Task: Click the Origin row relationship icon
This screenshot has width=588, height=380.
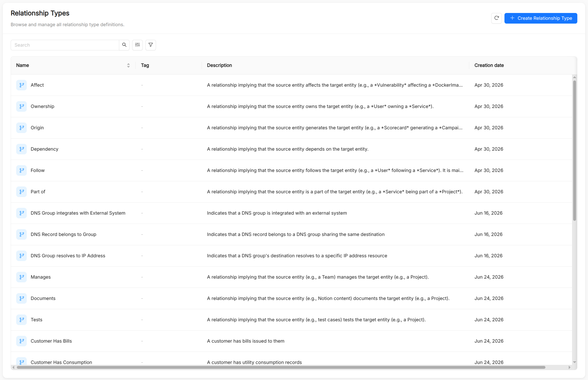Action: (22, 128)
